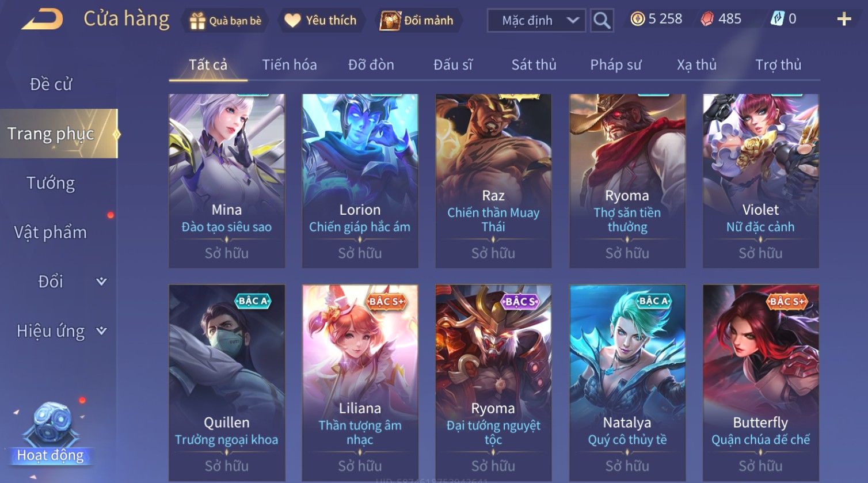The image size is (868, 483).
Task: Open Butterfly Quận chúa đế chế skin
Action: click(760, 383)
